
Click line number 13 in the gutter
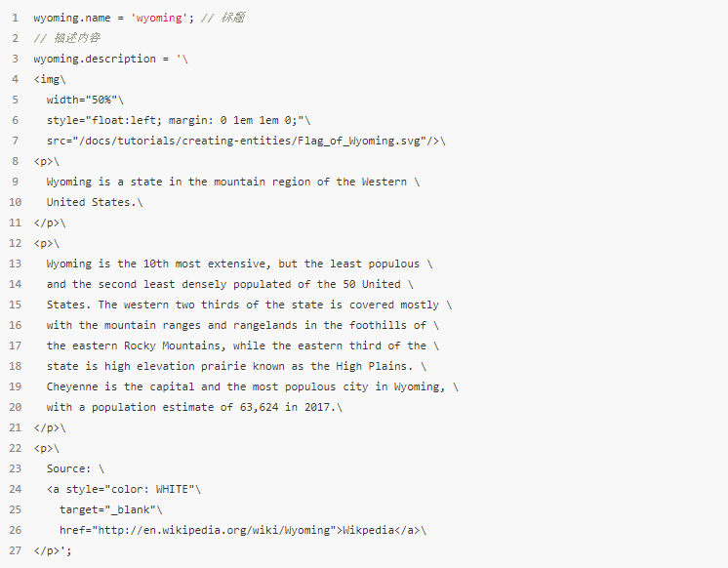coord(16,264)
